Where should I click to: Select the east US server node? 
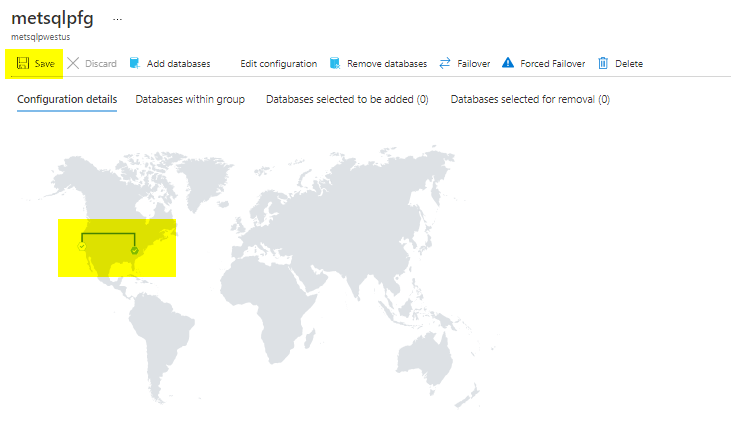(x=134, y=251)
